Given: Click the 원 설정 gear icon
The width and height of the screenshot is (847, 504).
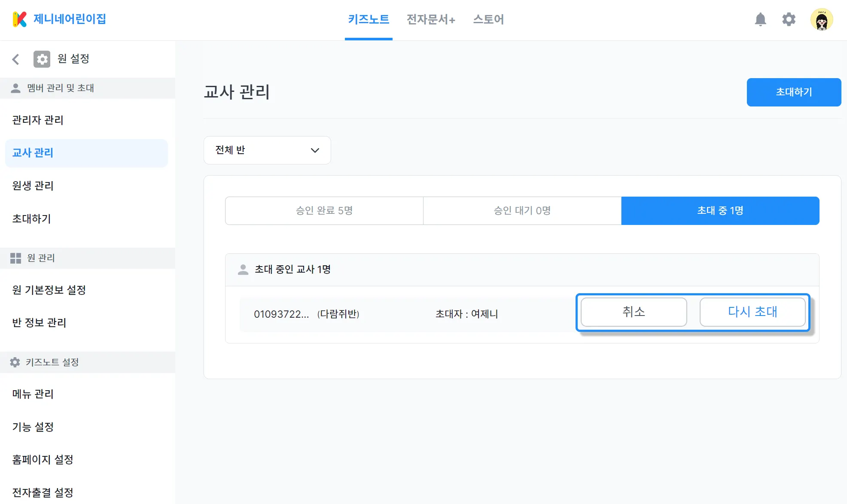Looking at the screenshot, I should click(42, 59).
